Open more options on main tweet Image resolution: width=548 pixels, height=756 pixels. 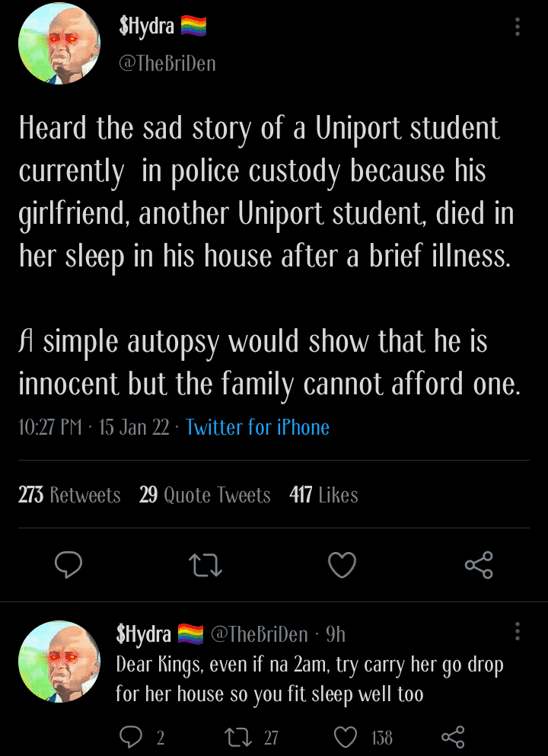(x=518, y=27)
